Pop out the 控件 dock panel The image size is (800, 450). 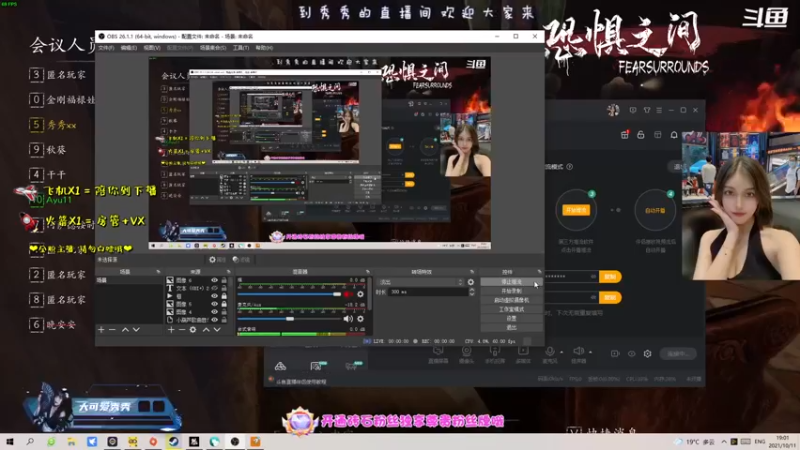click(539, 272)
